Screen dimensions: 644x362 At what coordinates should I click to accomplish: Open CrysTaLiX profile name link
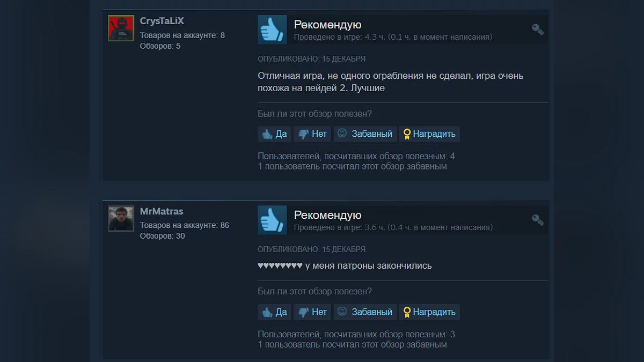[x=162, y=21]
